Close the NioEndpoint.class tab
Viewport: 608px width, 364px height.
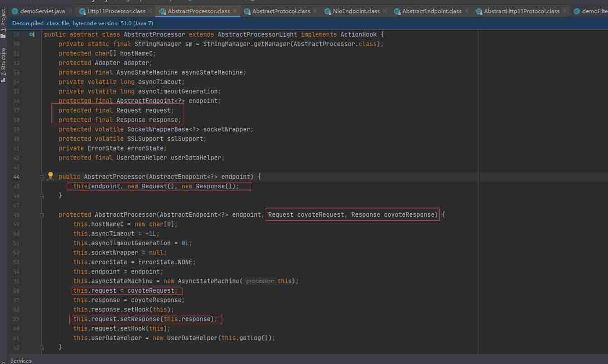click(385, 11)
